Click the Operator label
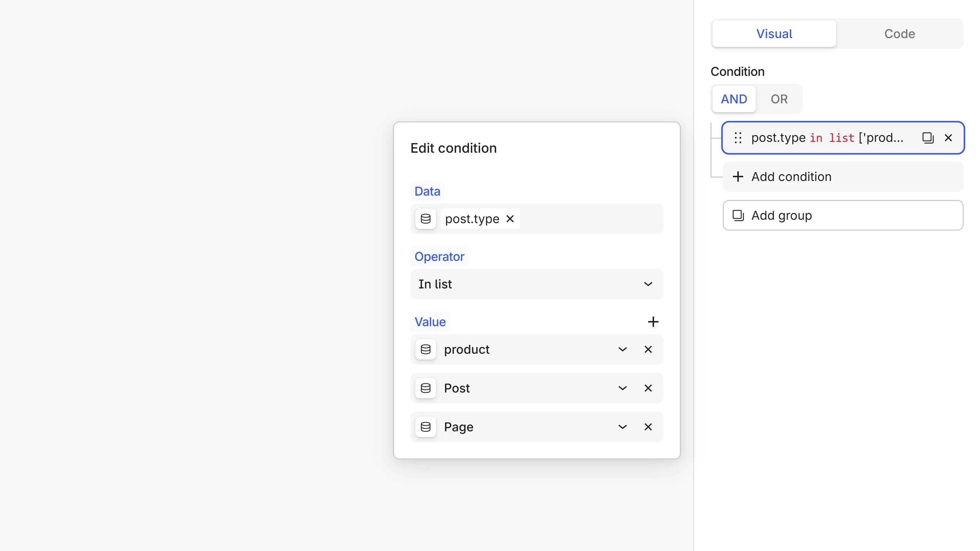 pyautogui.click(x=439, y=257)
